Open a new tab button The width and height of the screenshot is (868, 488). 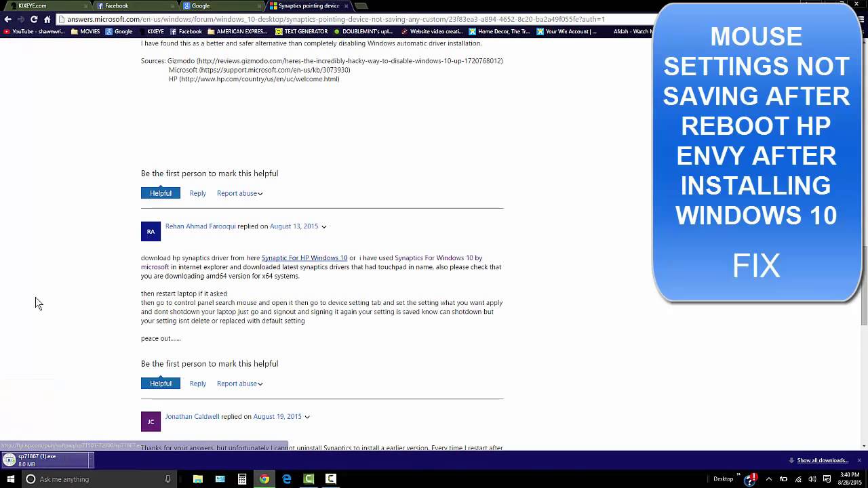coord(361,5)
